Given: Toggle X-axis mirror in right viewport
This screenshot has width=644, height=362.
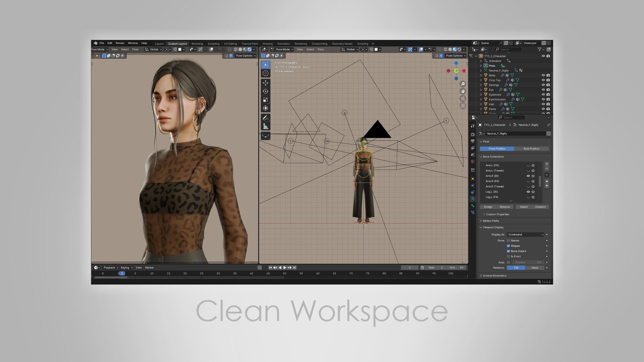Looking at the screenshot, I should click(x=441, y=56).
